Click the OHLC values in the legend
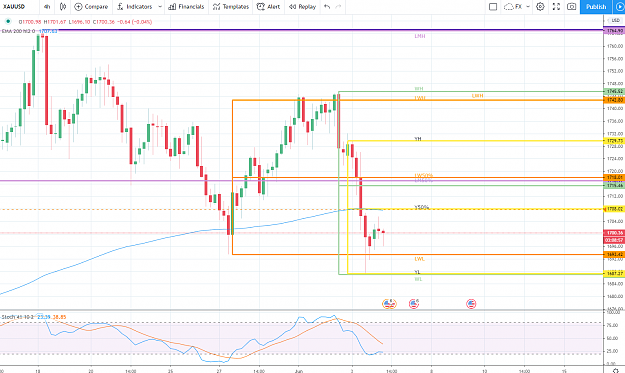 click(x=85, y=22)
